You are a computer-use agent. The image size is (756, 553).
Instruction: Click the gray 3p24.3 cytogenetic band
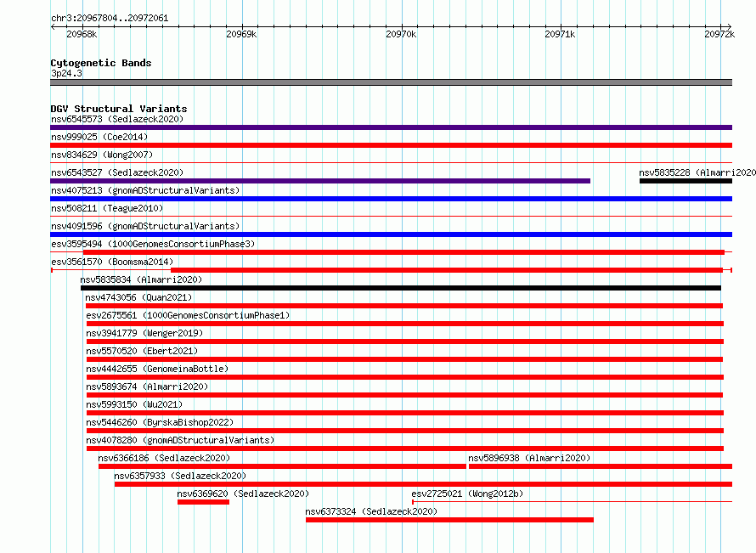click(391, 82)
